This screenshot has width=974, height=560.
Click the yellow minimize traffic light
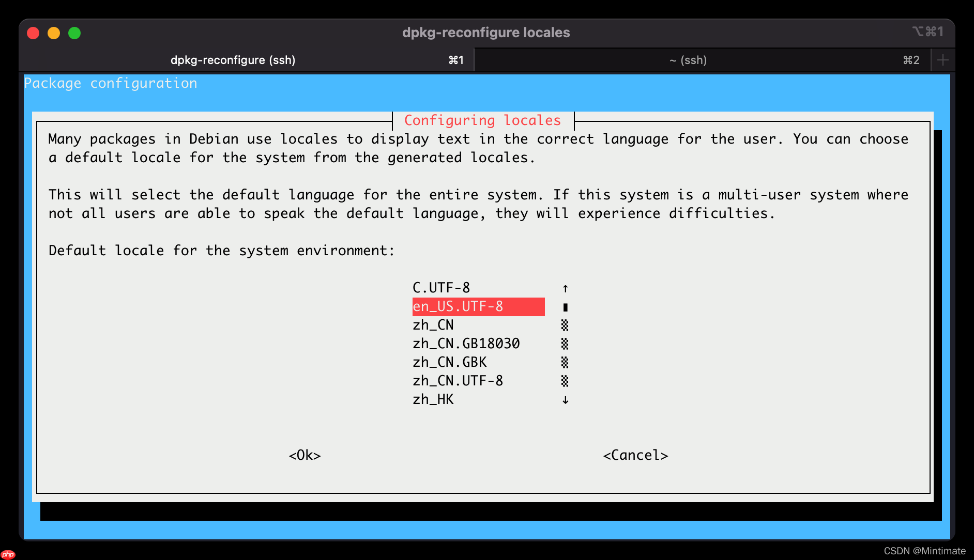click(54, 33)
